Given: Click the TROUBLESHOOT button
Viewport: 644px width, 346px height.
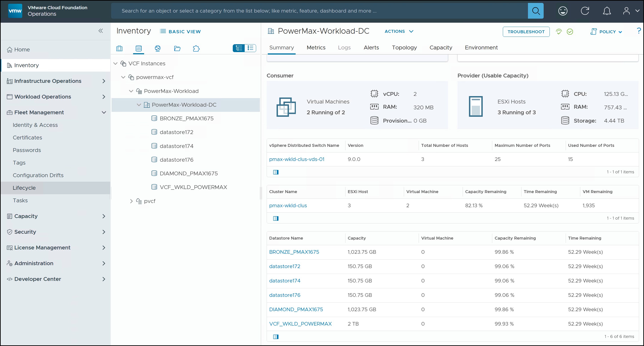Looking at the screenshot, I should click(x=526, y=32).
